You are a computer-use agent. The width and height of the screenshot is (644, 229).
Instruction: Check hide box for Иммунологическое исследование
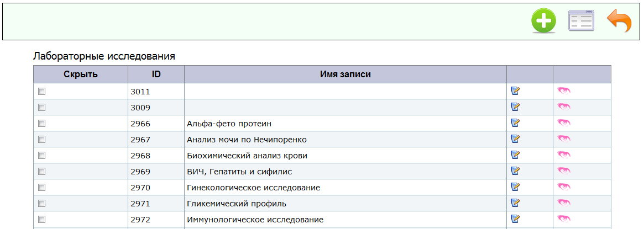pyautogui.click(x=41, y=219)
